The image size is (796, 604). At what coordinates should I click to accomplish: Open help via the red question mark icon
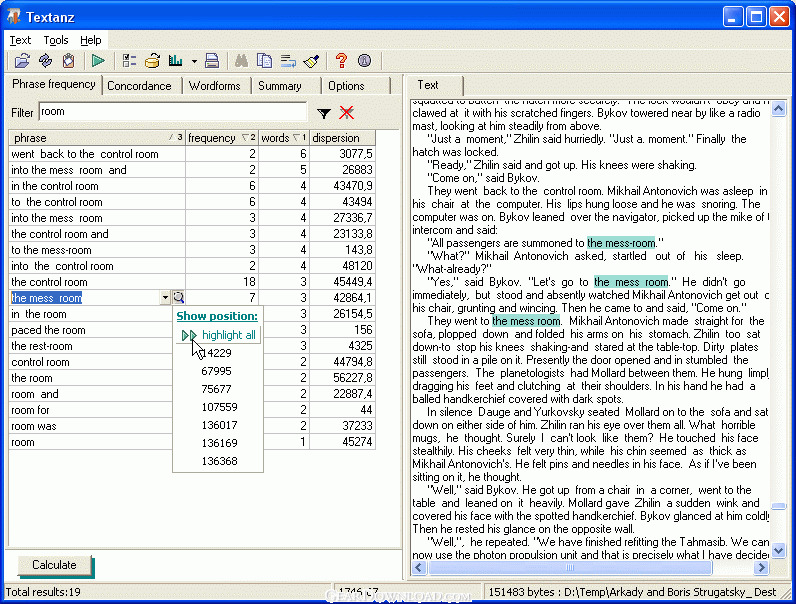click(x=342, y=61)
